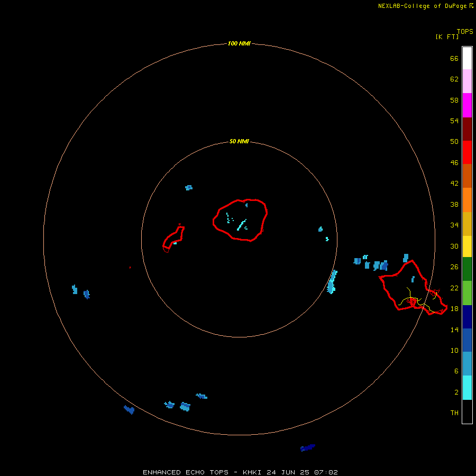Click the 100 NMI range ring label
The image size is (476, 476).
[x=239, y=43]
